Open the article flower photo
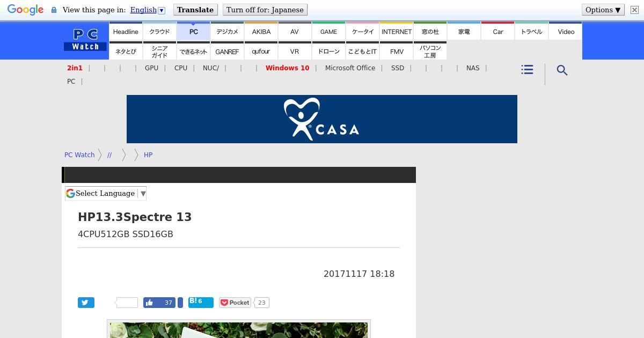644x338 pixels. [239, 329]
